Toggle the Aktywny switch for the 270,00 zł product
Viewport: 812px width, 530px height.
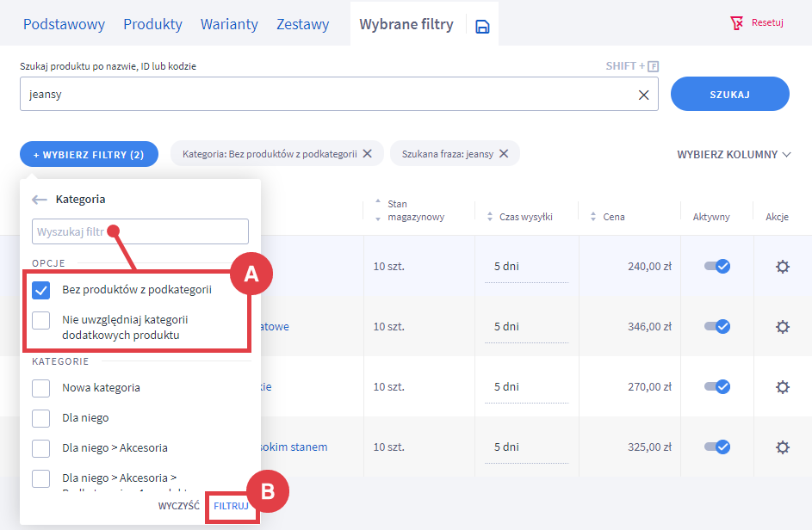coord(717,386)
